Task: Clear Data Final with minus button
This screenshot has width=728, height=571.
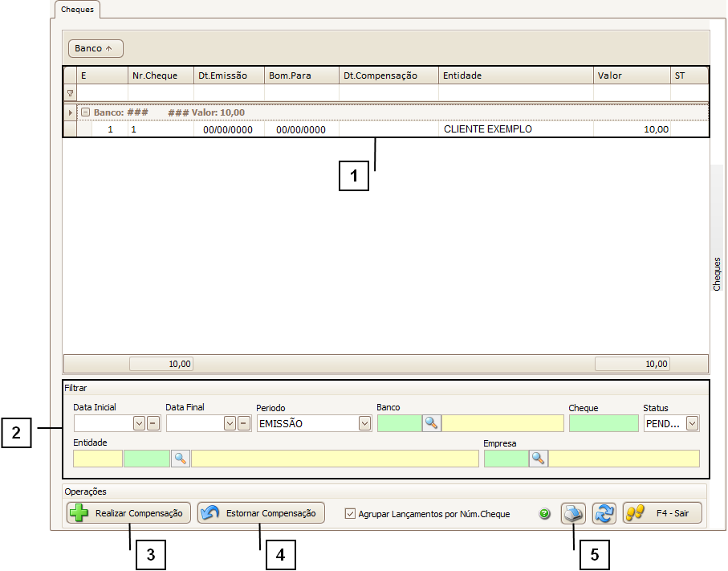Action: 244,423
